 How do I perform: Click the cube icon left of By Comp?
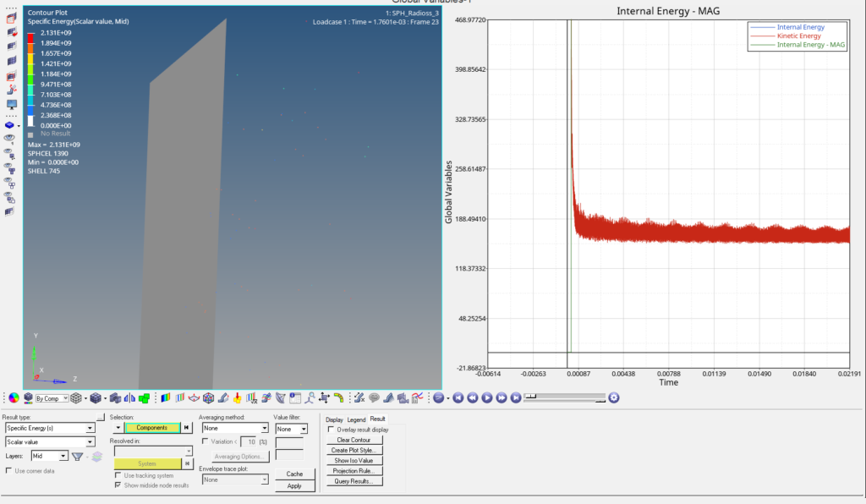pyautogui.click(x=28, y=398)
